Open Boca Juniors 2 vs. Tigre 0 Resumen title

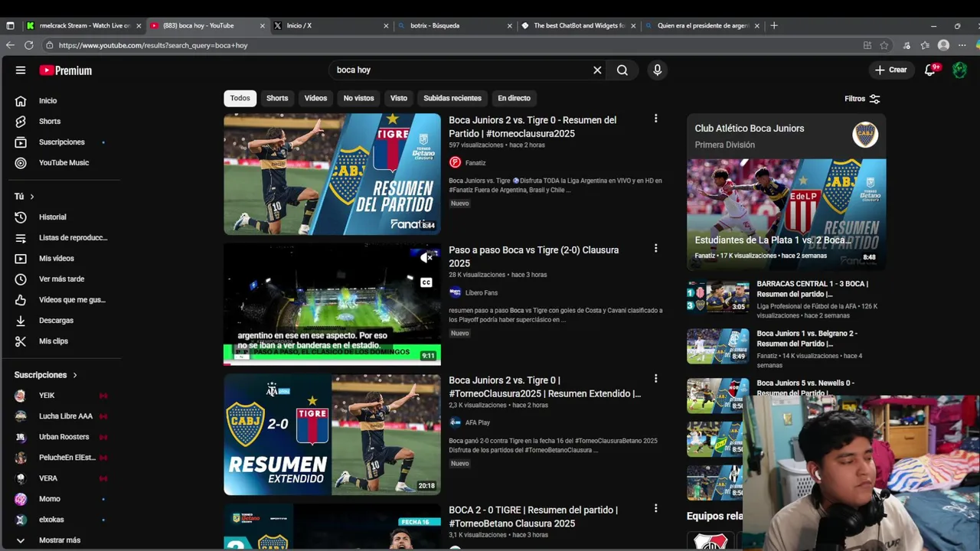coord(532,127)
